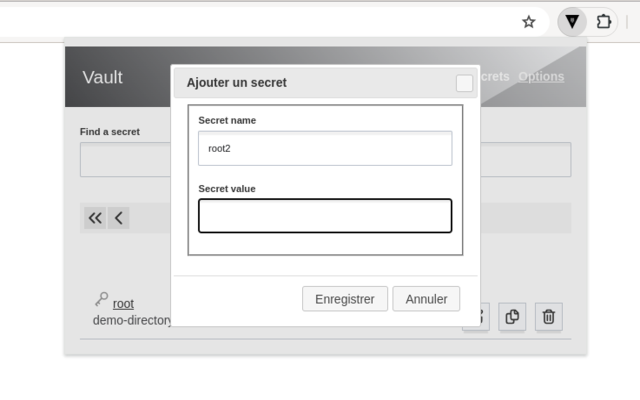Click the Ajouter un secret title bar
Viewport: 640px width, 400px height.
pyautogui.click(x=314, y=83)
